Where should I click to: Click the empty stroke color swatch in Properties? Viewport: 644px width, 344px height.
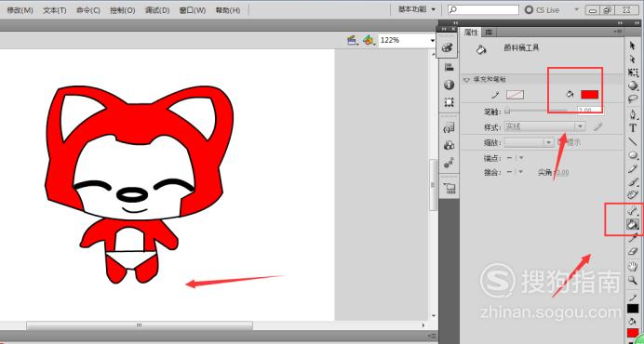point(515,95)
